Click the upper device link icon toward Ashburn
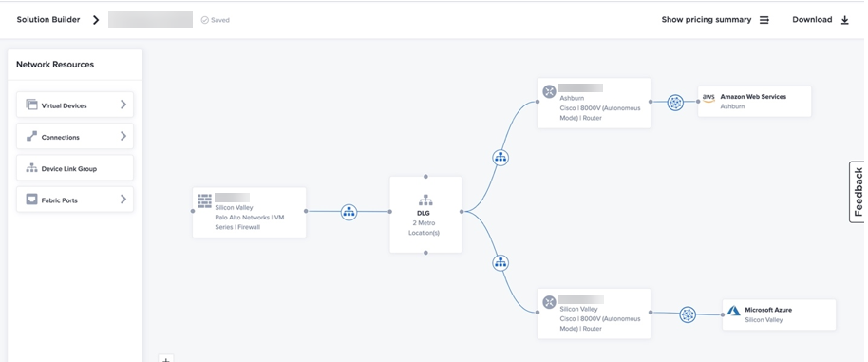 [500, 158]
